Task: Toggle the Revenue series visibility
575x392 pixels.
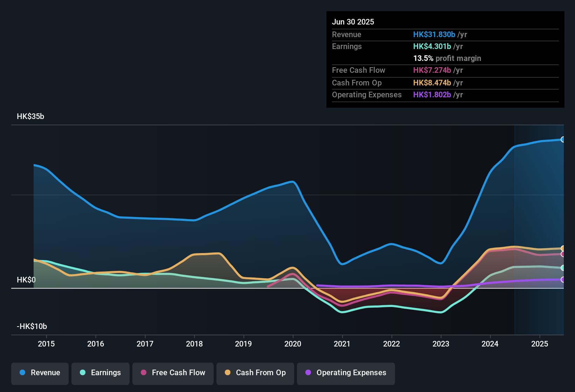Action: pyautogui.click(x=40, y=373)
